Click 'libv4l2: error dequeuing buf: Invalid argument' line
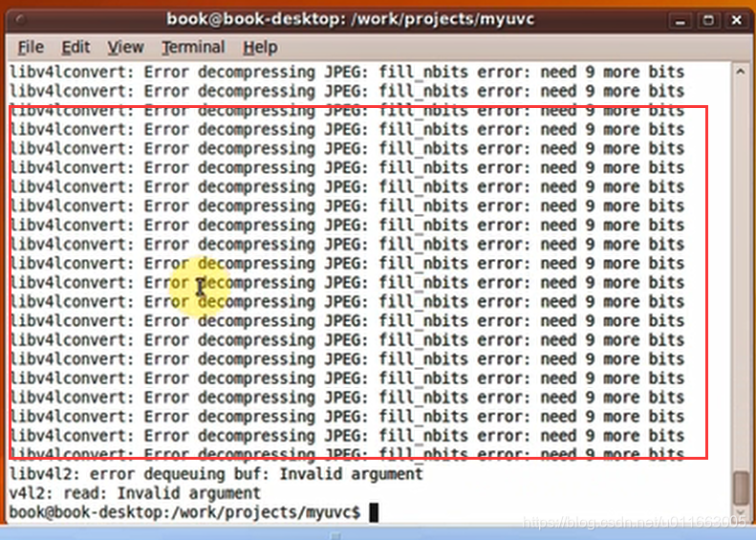Viewport: 756px width, 540px height. (217, 474)
